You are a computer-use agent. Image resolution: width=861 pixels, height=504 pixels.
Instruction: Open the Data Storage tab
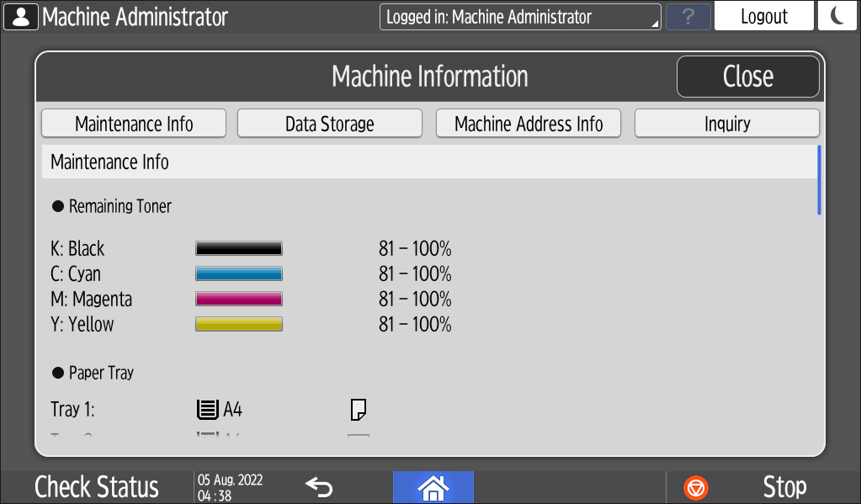coord(329,124)
